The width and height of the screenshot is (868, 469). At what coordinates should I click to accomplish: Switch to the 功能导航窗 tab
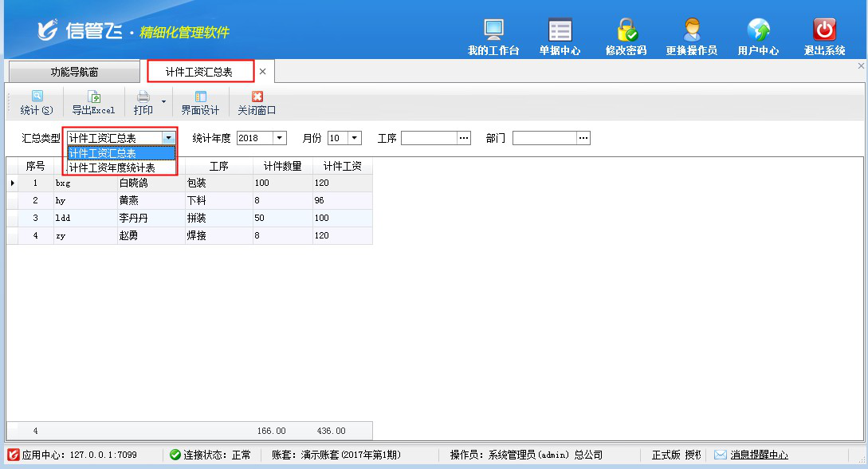(75, 72)
